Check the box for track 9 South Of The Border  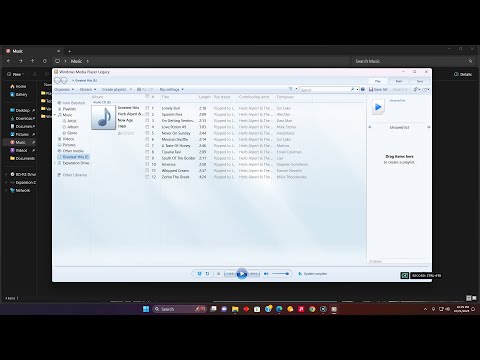coord(147,158)
